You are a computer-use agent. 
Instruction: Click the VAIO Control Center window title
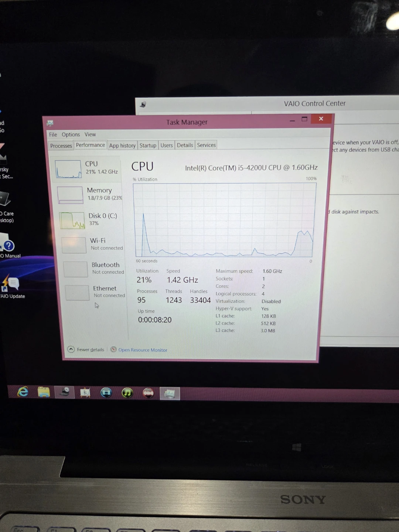[x=315, y=104]
